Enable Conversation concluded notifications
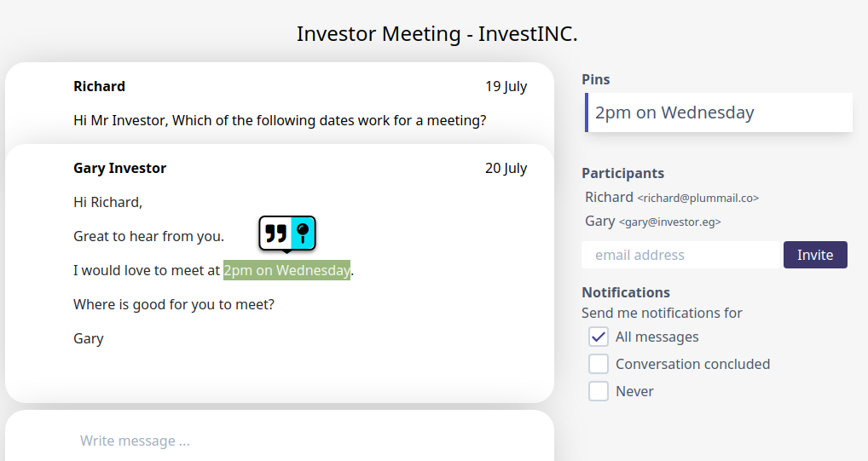The image size is (868, 461). [599, 364]
